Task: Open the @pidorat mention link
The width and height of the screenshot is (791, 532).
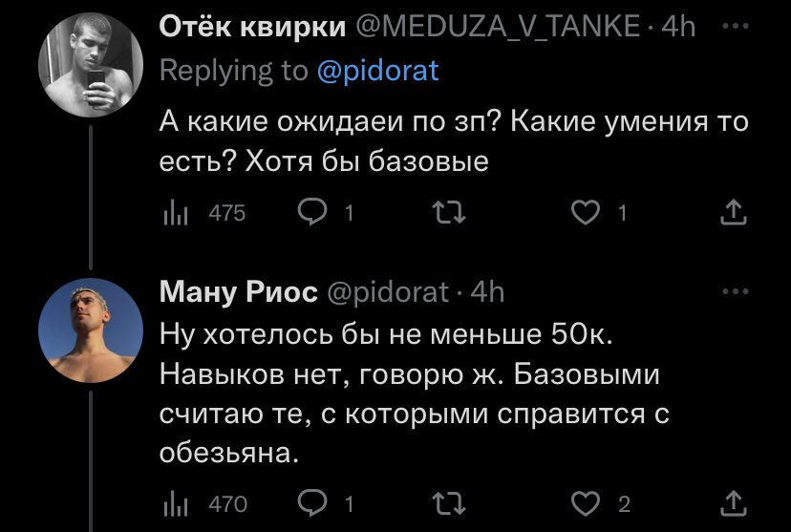Action: [x=378, y=71]
